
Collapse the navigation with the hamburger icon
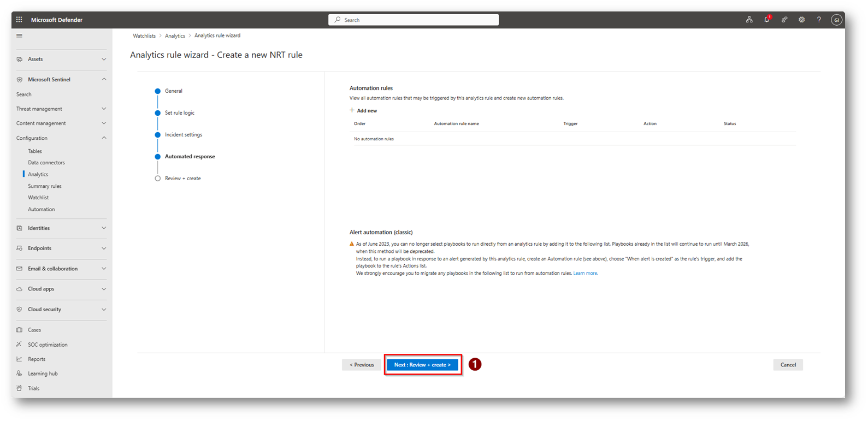19,36
